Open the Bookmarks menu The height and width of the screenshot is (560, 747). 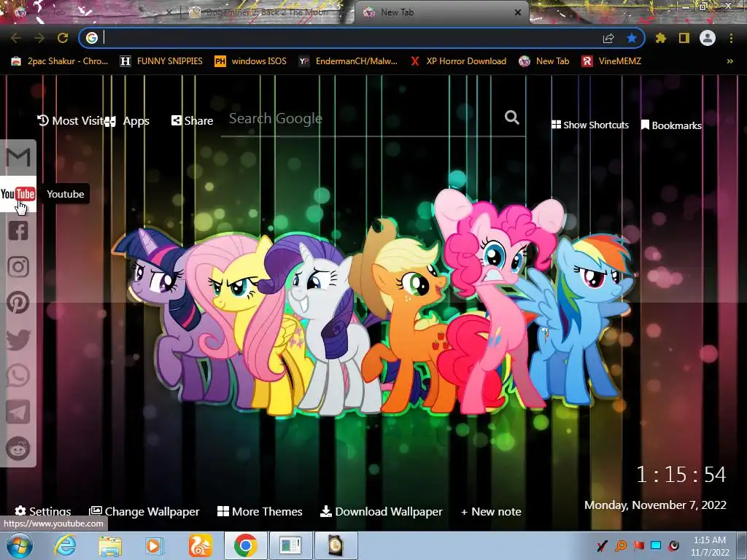(671, 125)
